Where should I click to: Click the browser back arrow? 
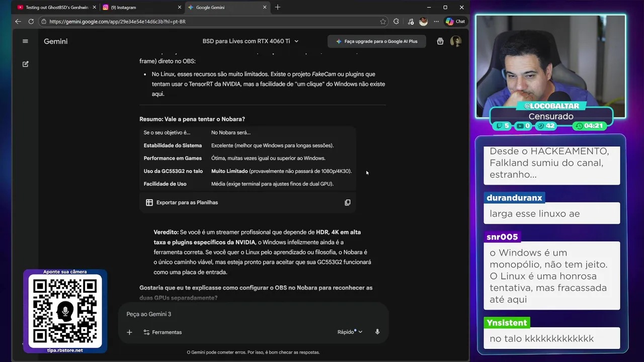pyautogui.click(x=18, y=22)
